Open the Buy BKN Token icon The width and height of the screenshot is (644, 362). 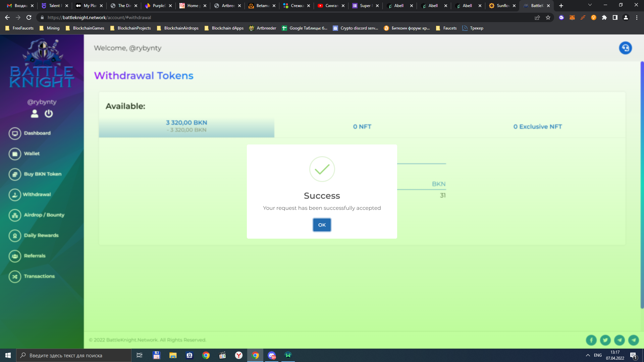point(15,174)
